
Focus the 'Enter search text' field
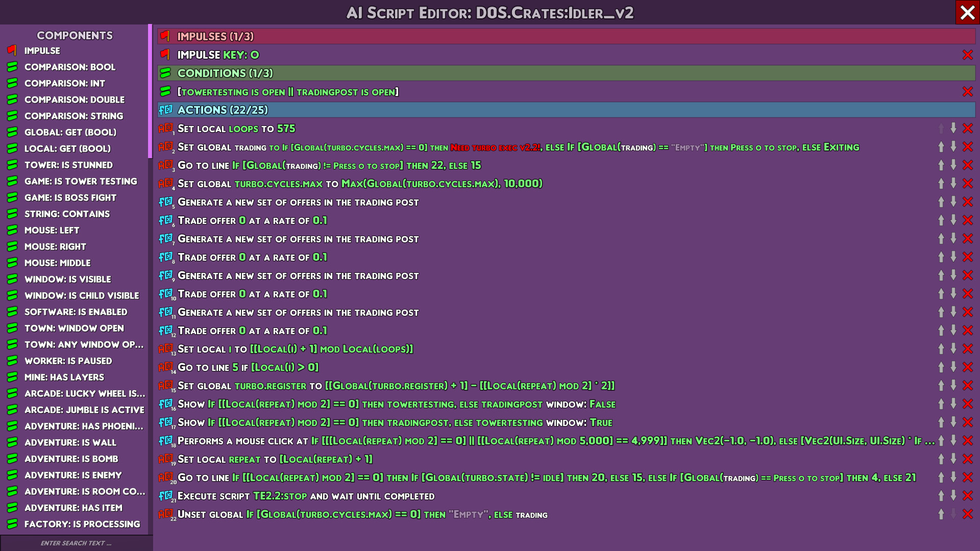[x=76, y=543]
